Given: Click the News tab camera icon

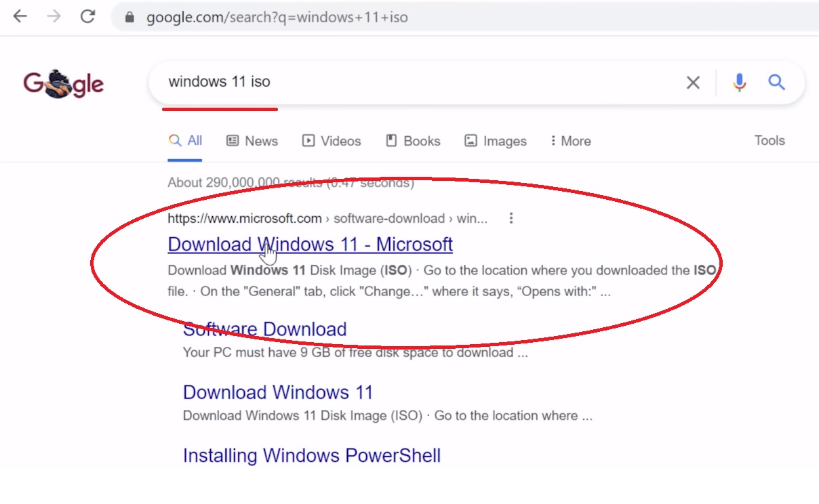Looking at the screenshot, I should 232,140.
